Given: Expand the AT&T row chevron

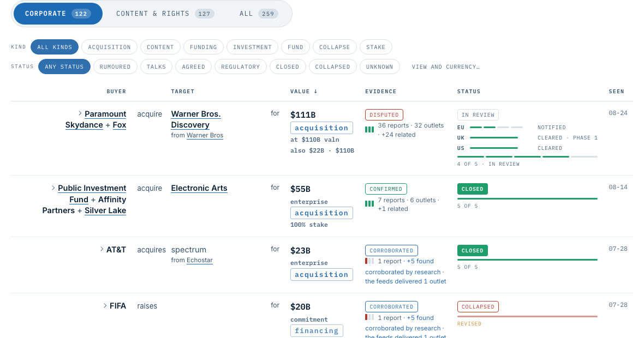Looking at the screenshot, I should click(102, 249).
